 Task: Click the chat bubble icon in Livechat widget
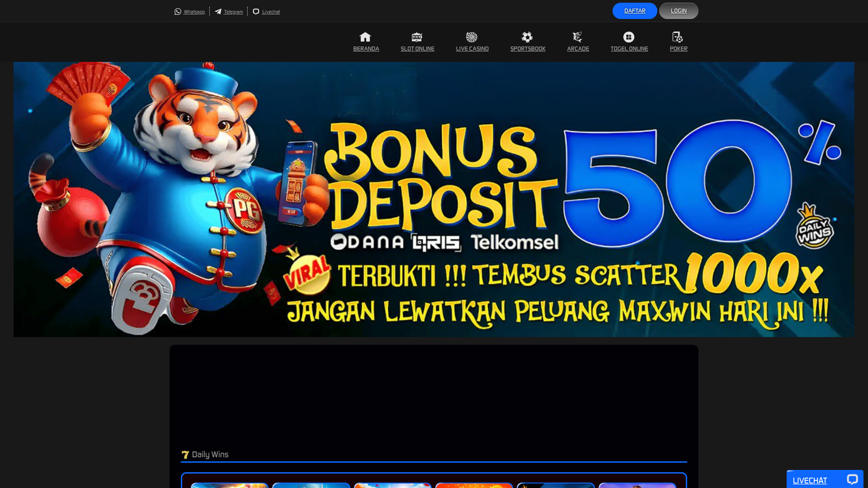(852, 480)
